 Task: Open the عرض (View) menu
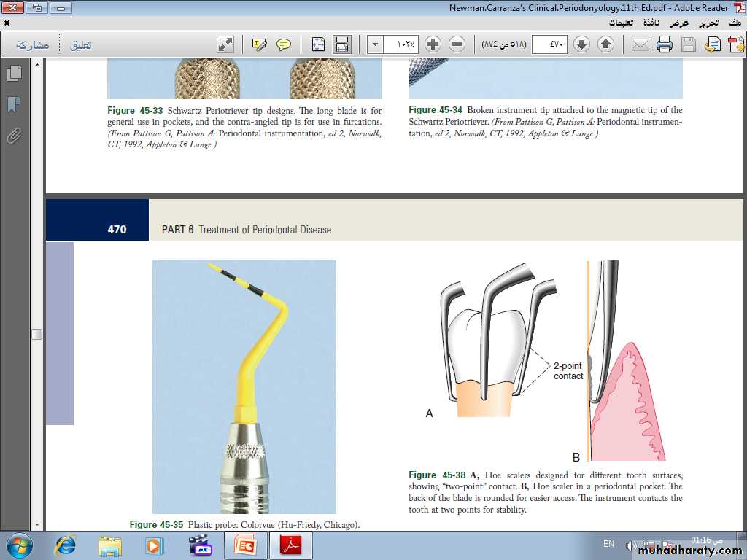[679, 23]
